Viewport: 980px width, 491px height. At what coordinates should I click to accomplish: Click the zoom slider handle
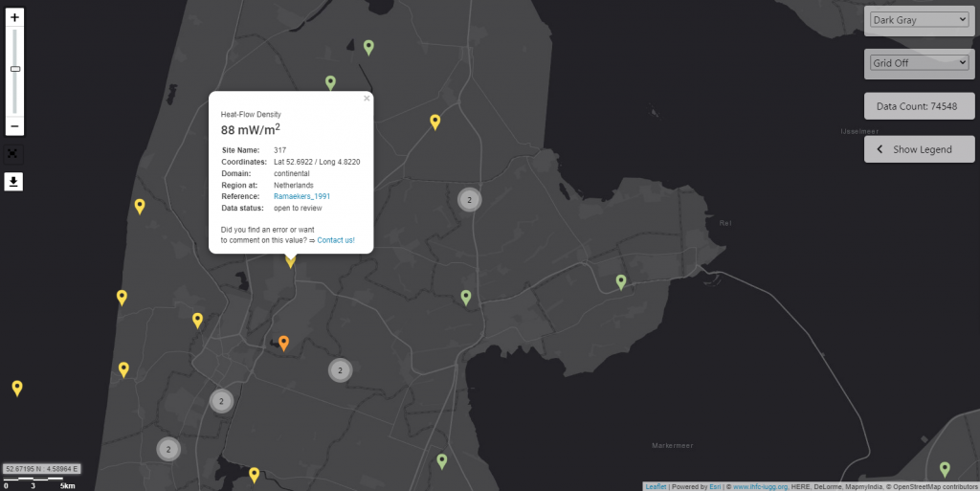15,69
